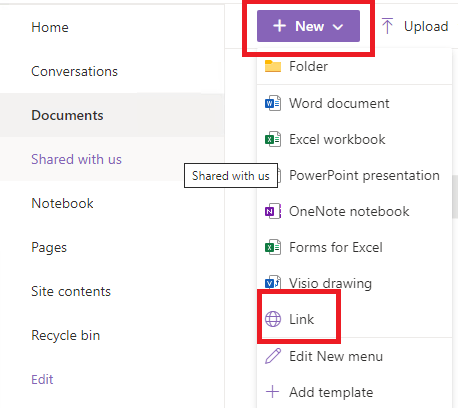The image size is (458, 408).
Task: Click Edit link below navigation
Action: pyautogui.click(x=42, y=379)
